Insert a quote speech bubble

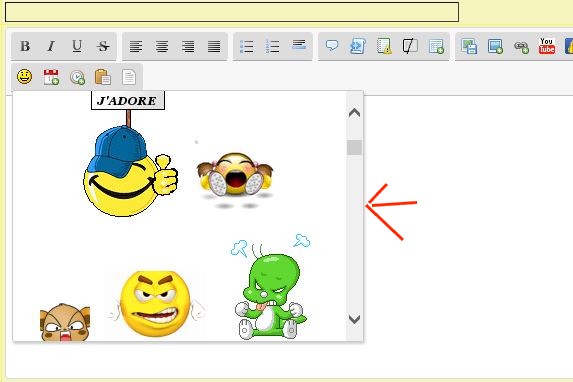[x=332, y=46]
